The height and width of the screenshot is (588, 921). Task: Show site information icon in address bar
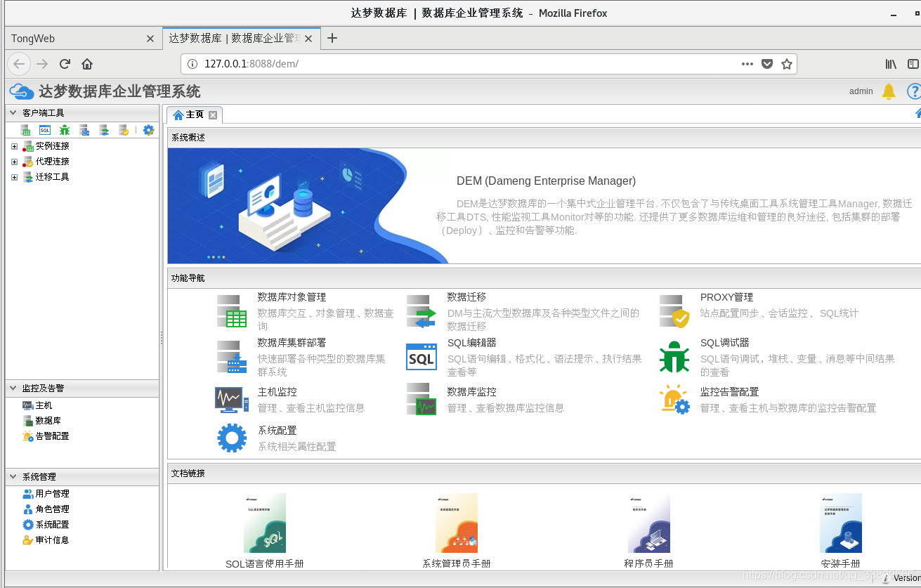pyautogui.click(x=192, y=64)
